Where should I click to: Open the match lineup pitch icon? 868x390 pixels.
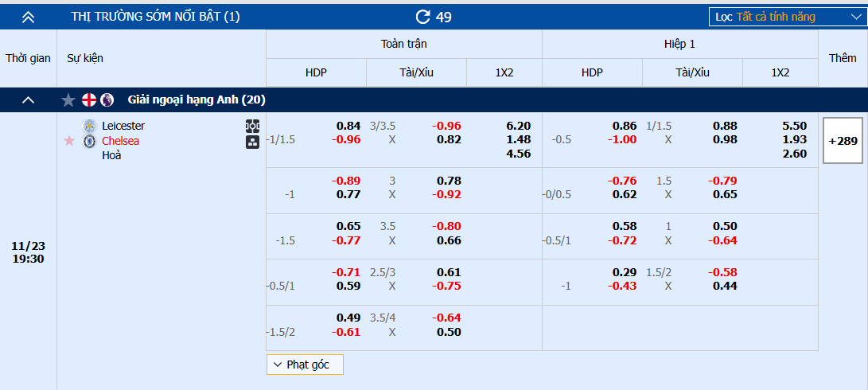point(253,126)
